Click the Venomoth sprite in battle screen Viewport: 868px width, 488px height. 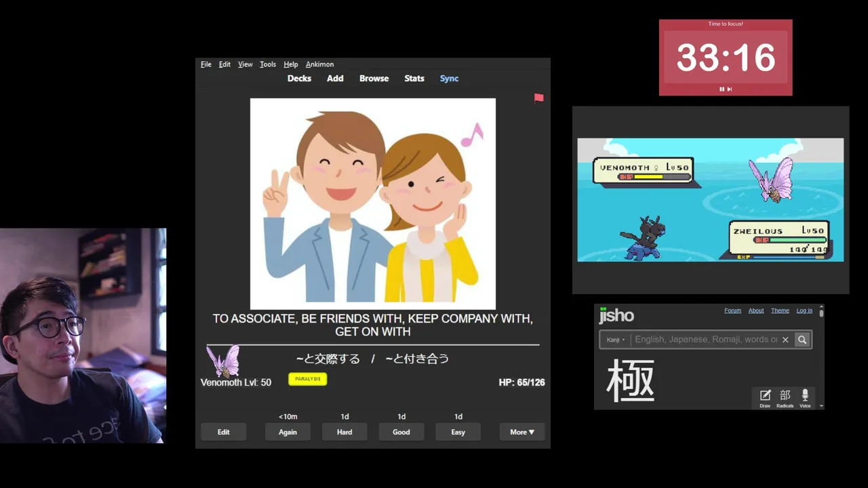[771, 180]
